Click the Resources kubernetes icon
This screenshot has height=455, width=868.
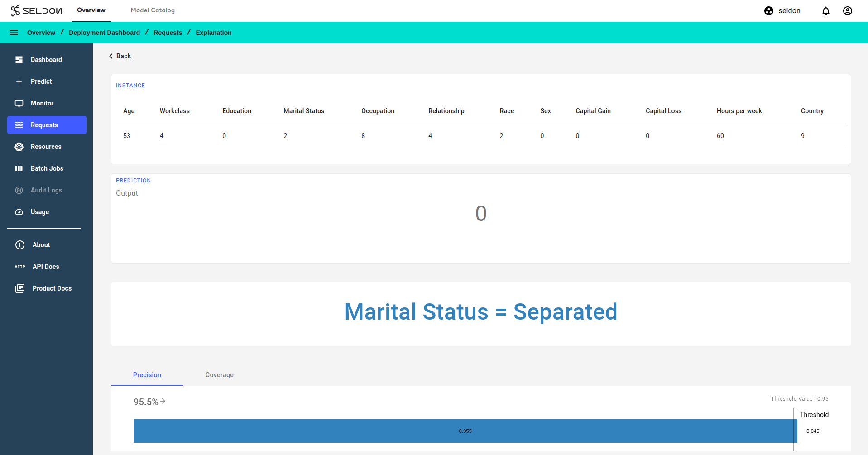(x=19, y=147)
